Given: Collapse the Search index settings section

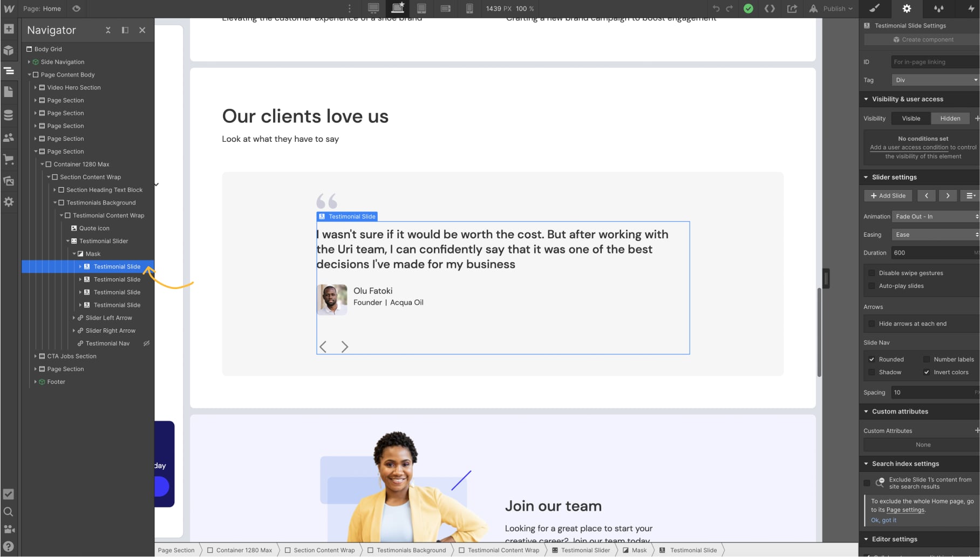Looking at the screenshot, I should (866, 464).
